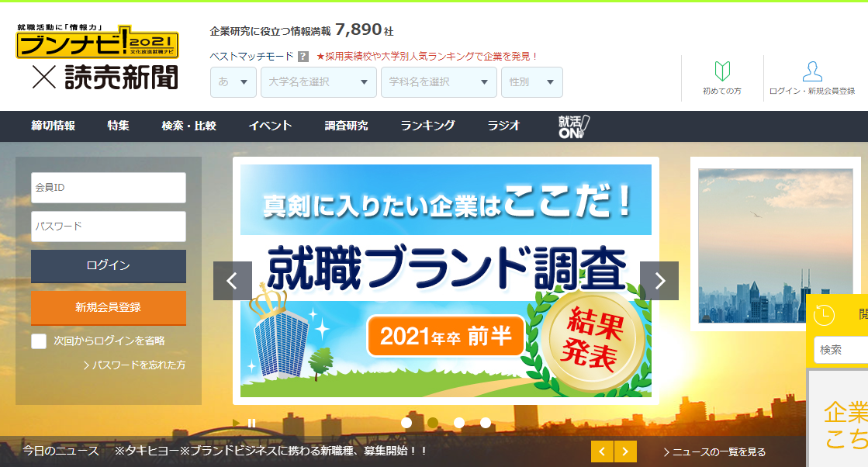Screen dimensions: 868x467
Task: Open the 就活ON! icon in navigation bar
Action: [573, 126]
